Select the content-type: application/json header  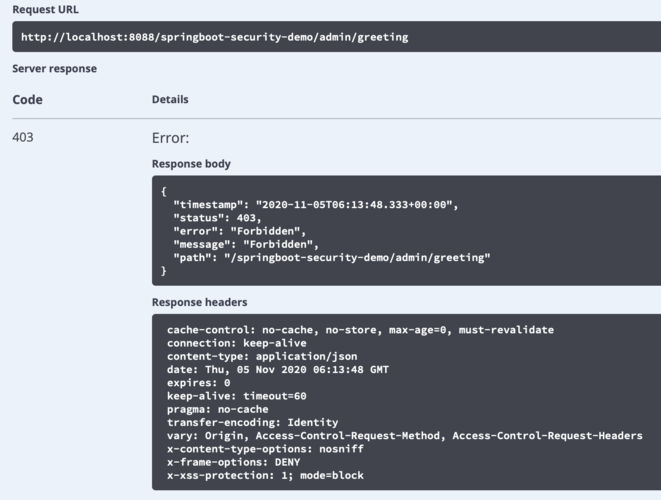tap(262, 356)
